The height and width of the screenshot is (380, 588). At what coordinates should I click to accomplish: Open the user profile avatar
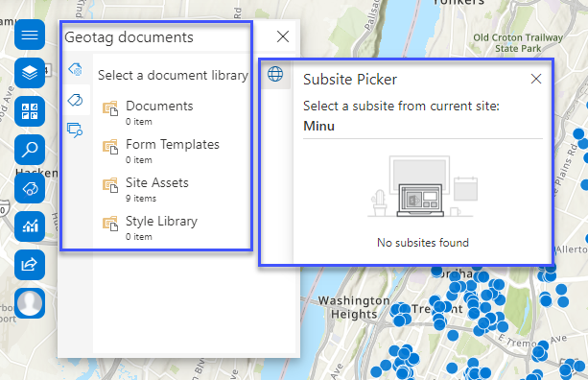point(30,303)
